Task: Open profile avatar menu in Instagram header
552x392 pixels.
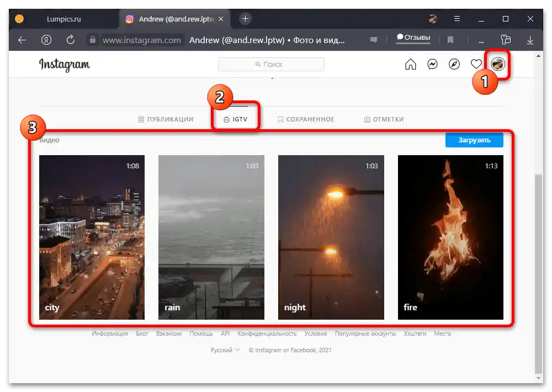Action: coord(498,64)
